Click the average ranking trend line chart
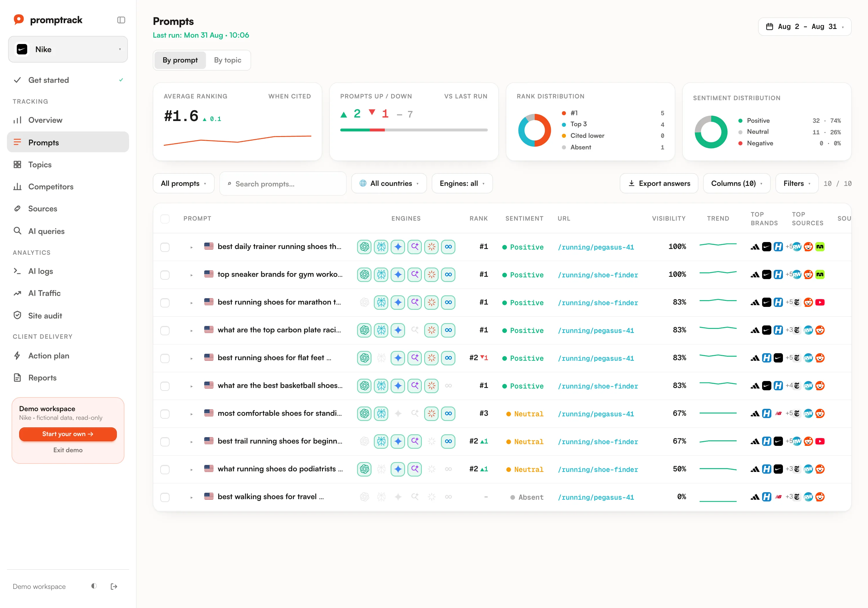868x608 pixels. point(238,140)
